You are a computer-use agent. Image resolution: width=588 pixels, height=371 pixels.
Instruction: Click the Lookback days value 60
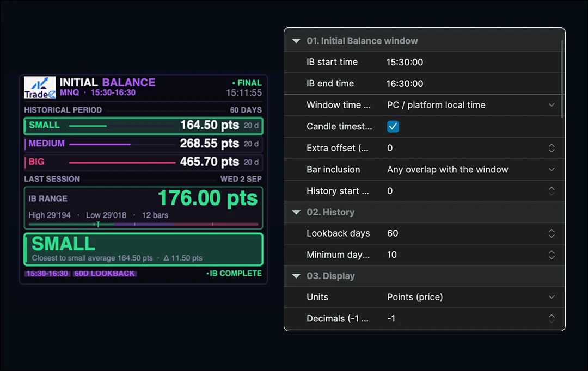393,233
